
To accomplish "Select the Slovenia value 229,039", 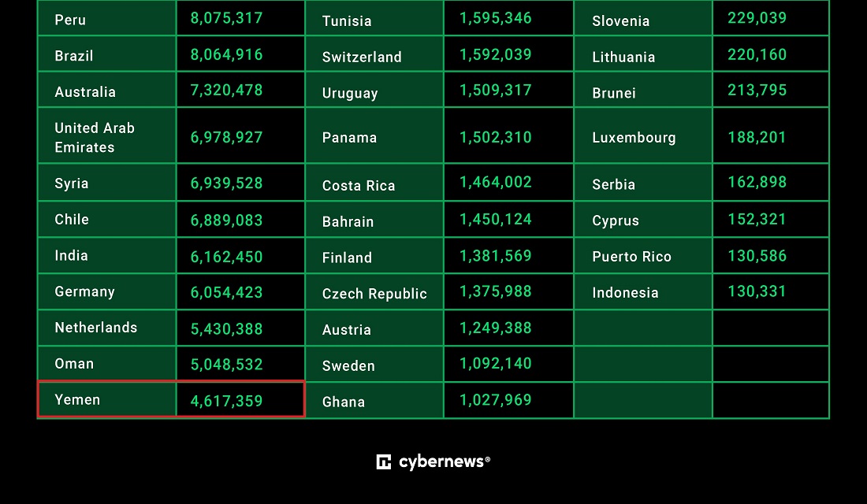I will [x=757, y=17].
